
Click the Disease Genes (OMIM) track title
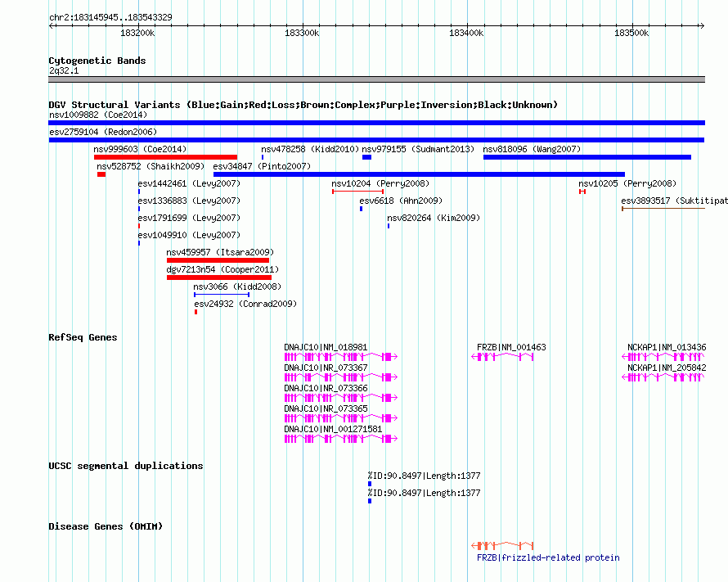[106, 526]
